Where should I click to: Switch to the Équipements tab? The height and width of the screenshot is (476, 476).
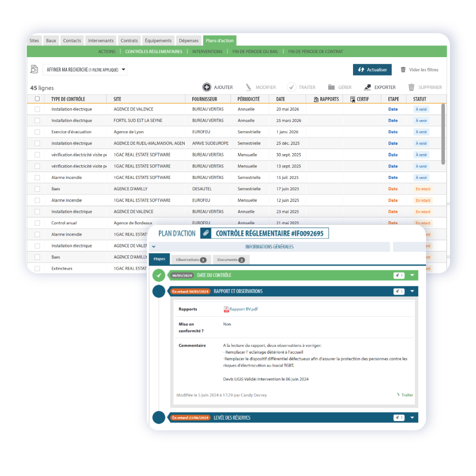158,41
